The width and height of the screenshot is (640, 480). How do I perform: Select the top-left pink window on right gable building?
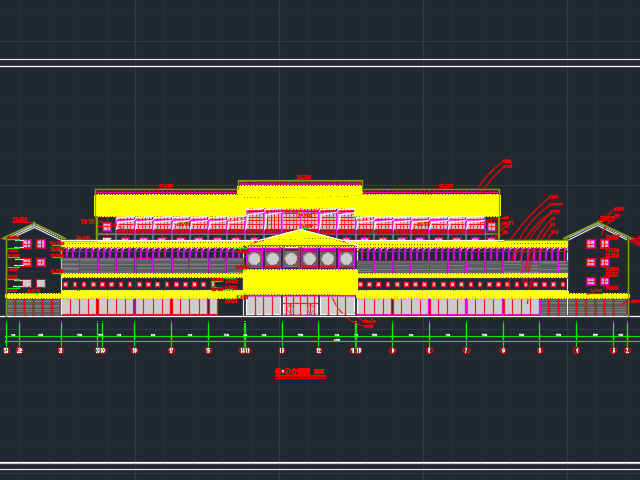[x=591, y=243]
